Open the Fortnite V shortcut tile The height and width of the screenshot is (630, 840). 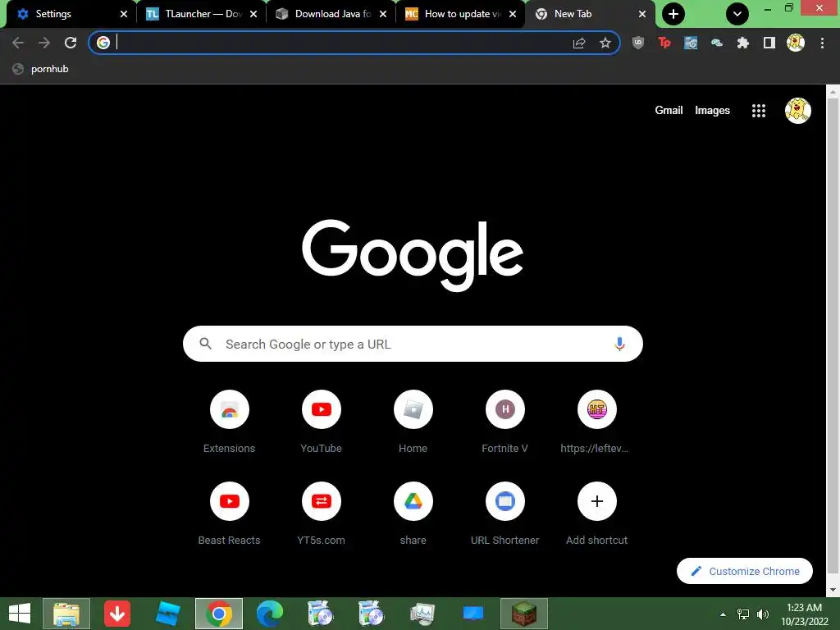click(x=504, y=422)
